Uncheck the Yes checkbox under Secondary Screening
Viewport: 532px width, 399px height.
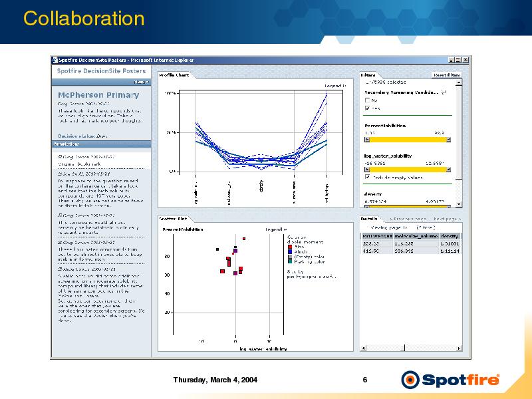tap(367, 108)
